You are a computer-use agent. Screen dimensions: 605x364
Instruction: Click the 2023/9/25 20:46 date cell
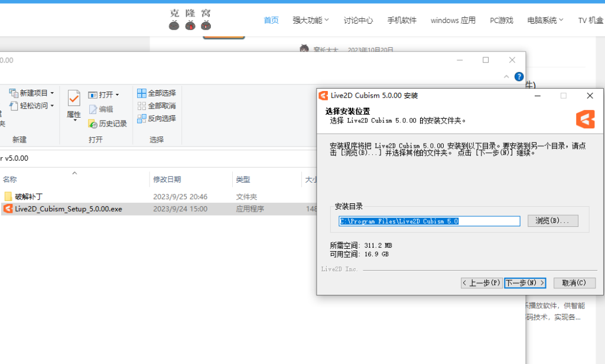click(x=180, y=196)
